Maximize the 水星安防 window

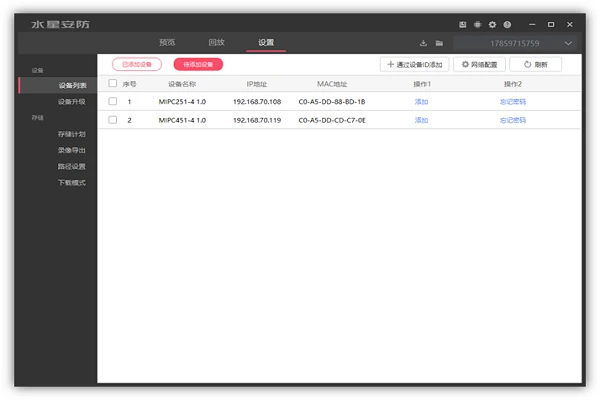click(x=551, y=24)
